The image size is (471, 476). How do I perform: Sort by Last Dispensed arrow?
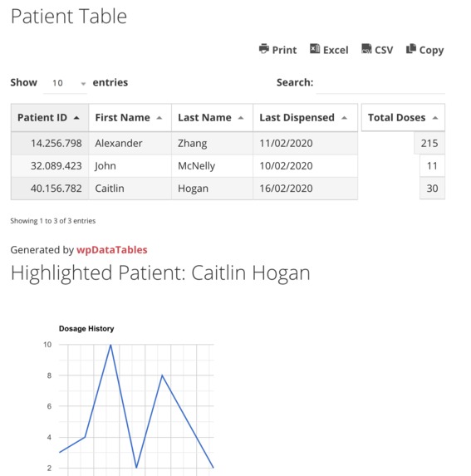[x=344, y=118]
